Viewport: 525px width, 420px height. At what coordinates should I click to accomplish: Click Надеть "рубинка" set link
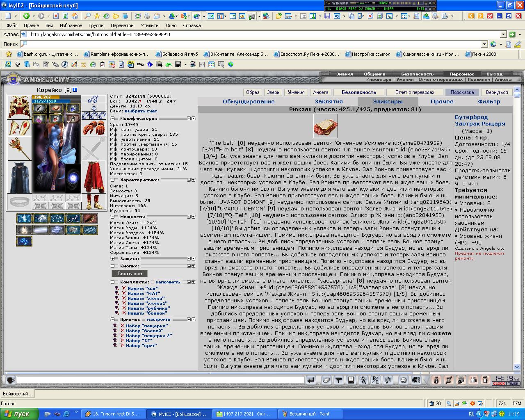click(x=148, y=308)
